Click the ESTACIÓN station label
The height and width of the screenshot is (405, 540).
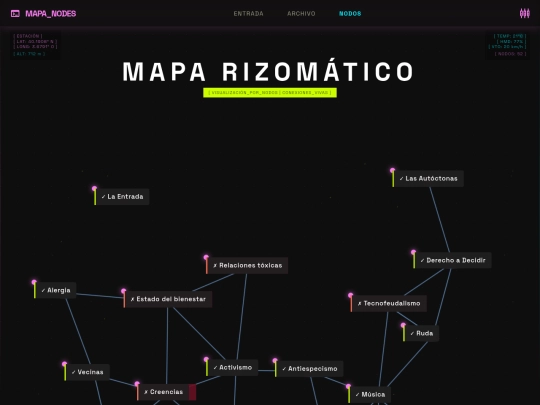click(x=28, y=36)
